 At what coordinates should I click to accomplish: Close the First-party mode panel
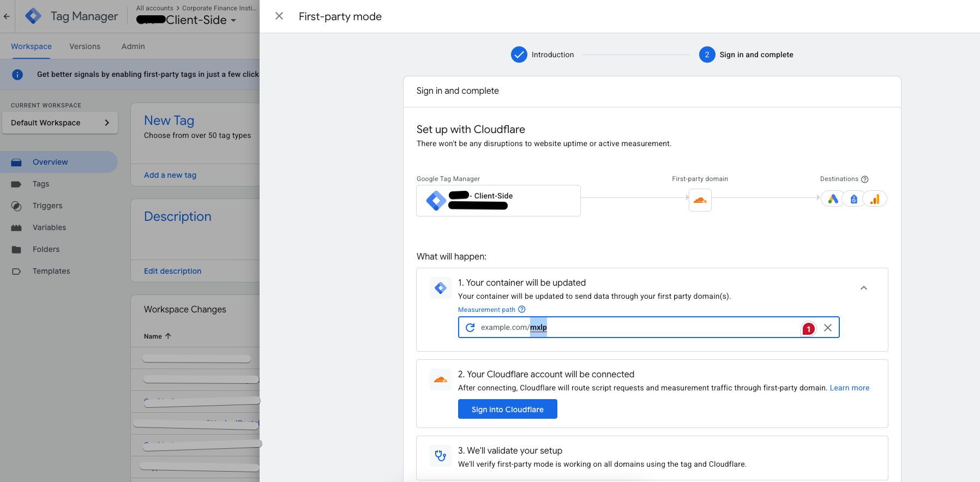[279, 16]
